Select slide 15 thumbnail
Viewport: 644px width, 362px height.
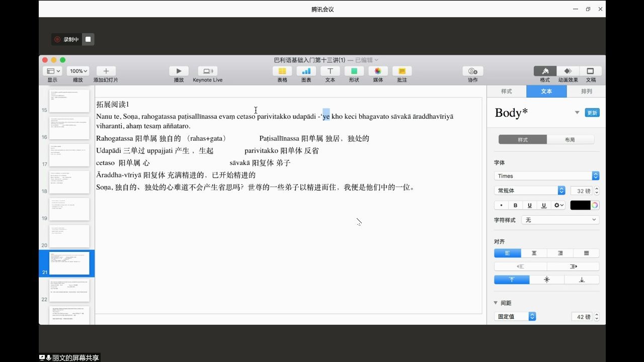69,101
